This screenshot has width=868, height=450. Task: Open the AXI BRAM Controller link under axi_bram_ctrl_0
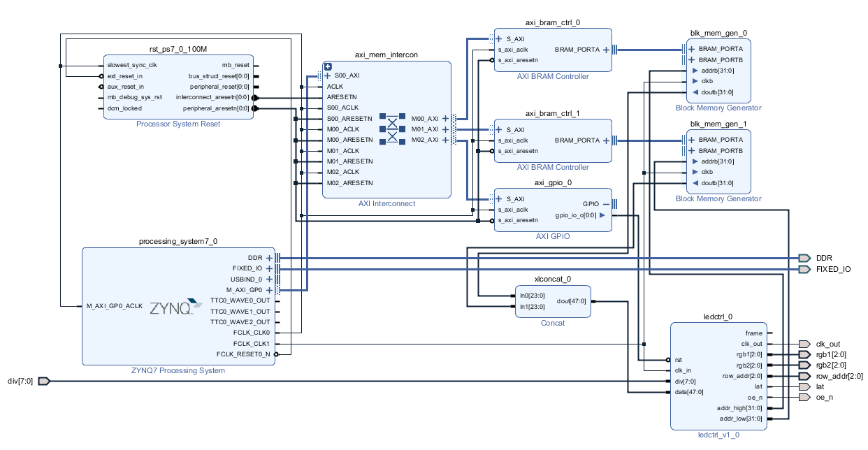(x=553, y=76)
